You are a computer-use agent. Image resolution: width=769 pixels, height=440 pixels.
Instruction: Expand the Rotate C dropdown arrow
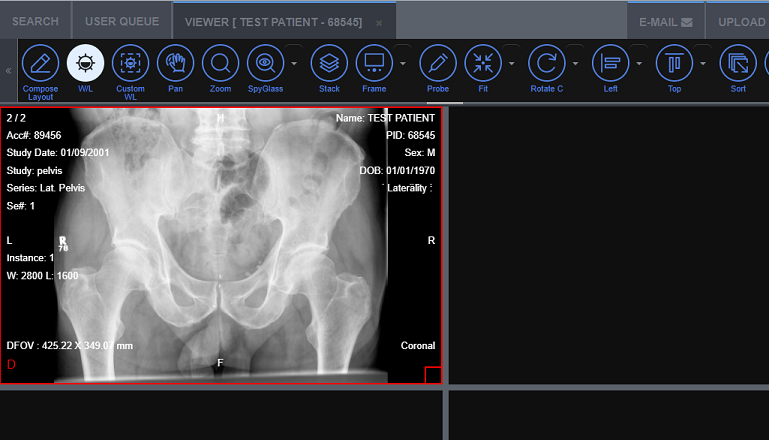576,64
